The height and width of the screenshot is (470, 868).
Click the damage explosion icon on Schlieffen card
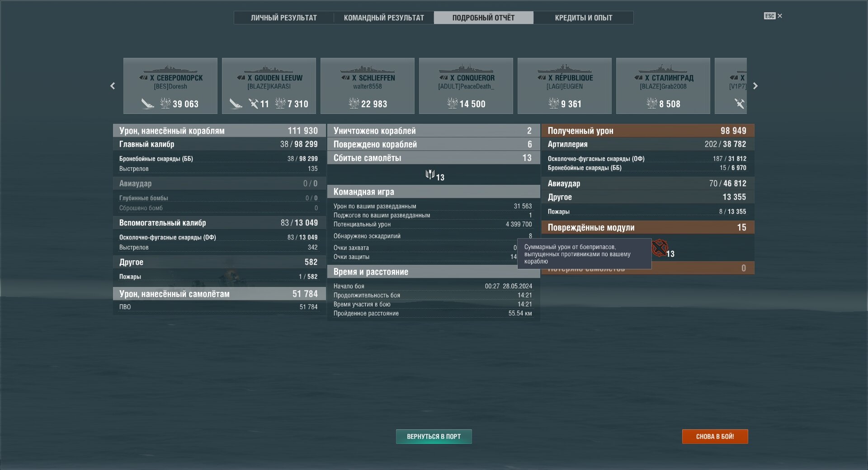coord(354,103)
